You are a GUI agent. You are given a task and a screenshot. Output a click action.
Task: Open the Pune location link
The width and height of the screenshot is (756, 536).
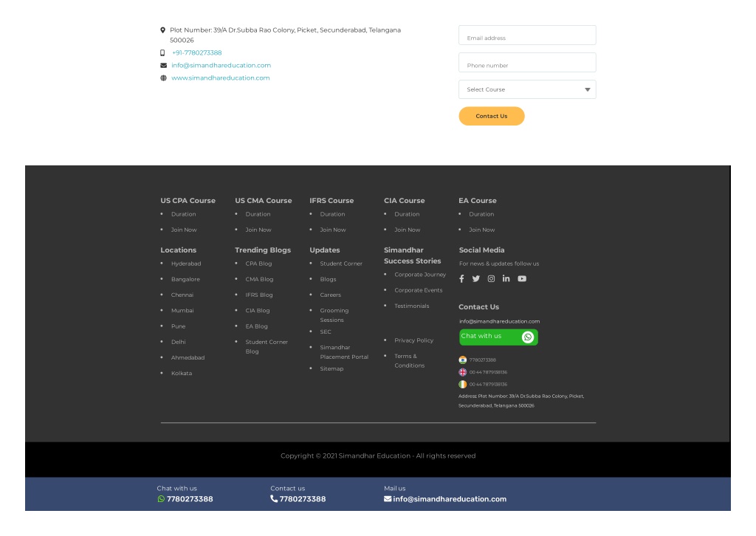tap(178, 326)
